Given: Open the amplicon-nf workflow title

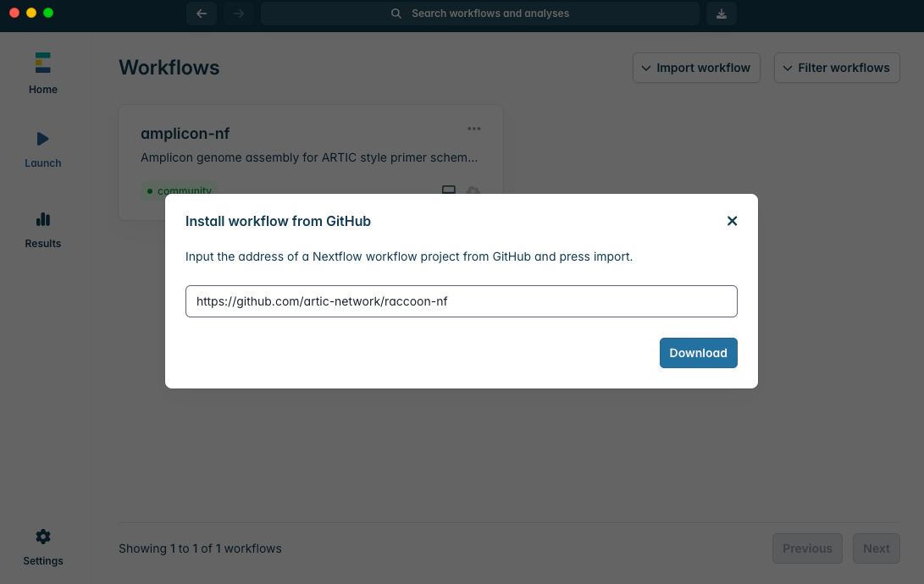Looking at the screenshot, I should coord(185,134).
